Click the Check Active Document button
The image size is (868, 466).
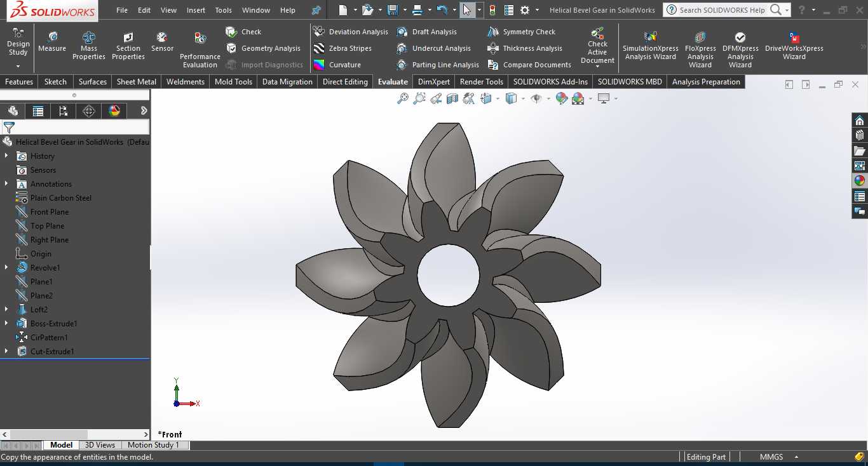coord(597,46)
